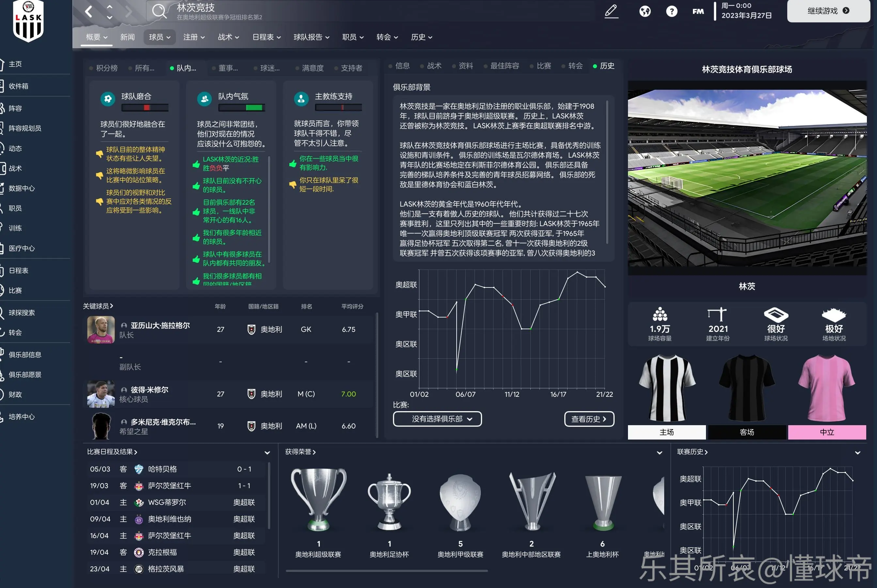Go back with the left arrow
The width and height of the screenshot is (877, 588).
point(88,12)
